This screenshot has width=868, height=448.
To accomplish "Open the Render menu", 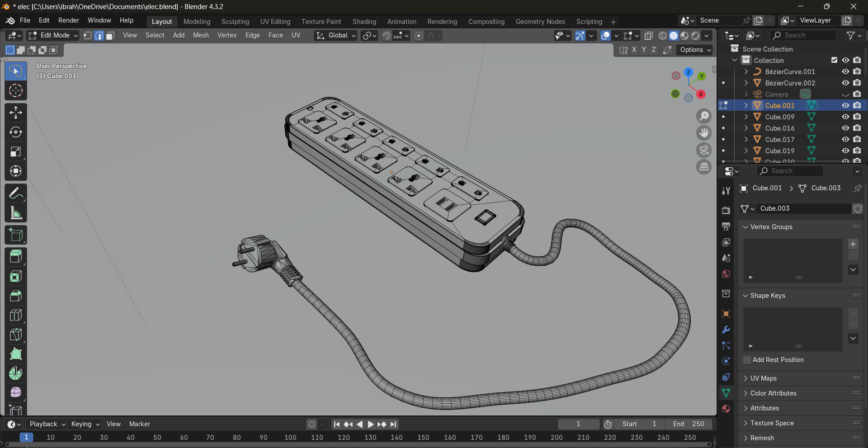I will tap(68, 20).
